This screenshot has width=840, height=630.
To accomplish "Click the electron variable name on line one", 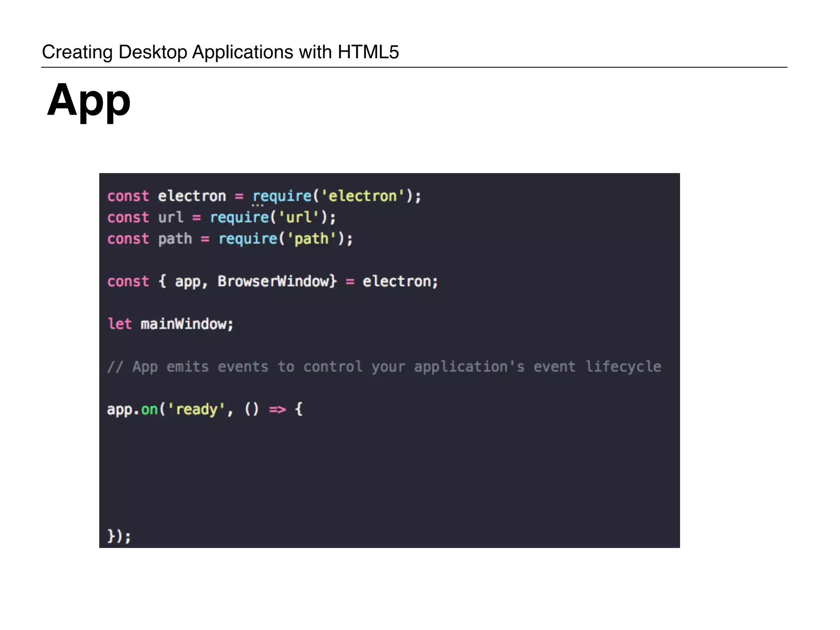I will [x=192, y=196].
